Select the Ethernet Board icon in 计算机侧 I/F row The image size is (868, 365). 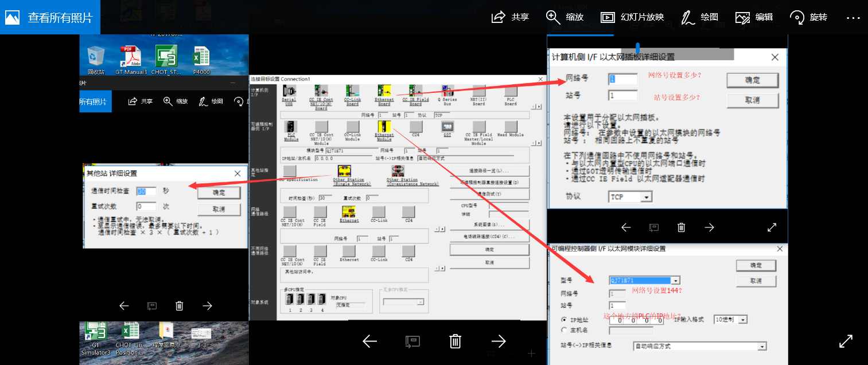coord(384,92)
